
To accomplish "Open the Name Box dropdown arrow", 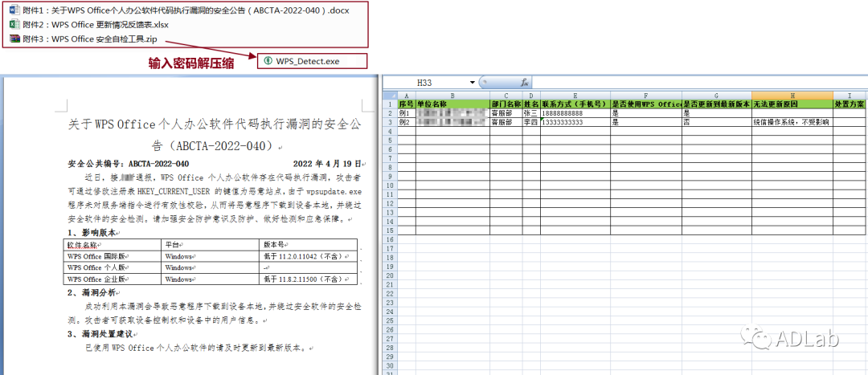I will tap(472, 83).
